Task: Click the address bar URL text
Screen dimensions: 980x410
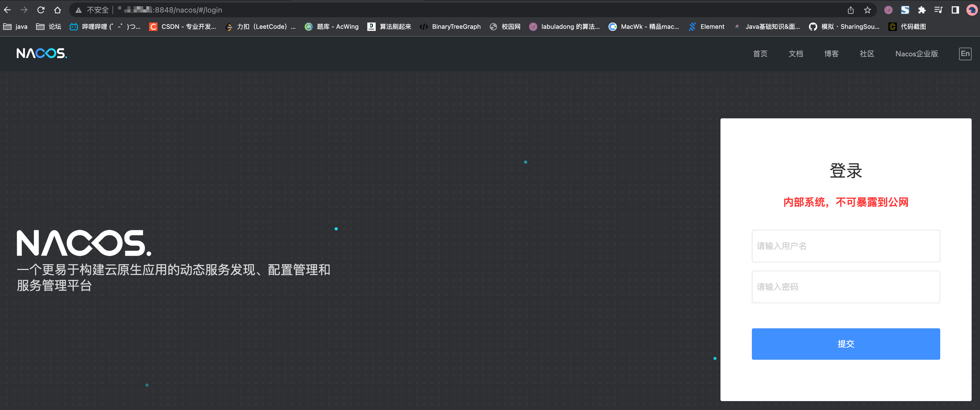Action: 170,10
